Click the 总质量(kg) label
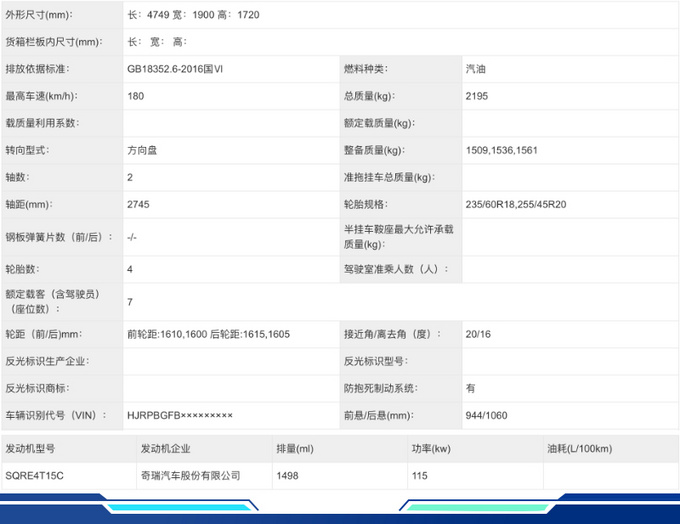The width and height of the screenshot is (680, 524). [x=369, y=96]
